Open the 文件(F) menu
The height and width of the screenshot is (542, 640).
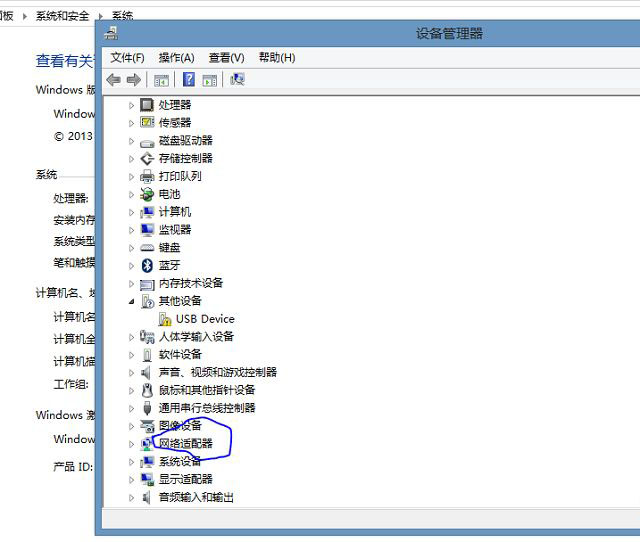tap(127, 58)
